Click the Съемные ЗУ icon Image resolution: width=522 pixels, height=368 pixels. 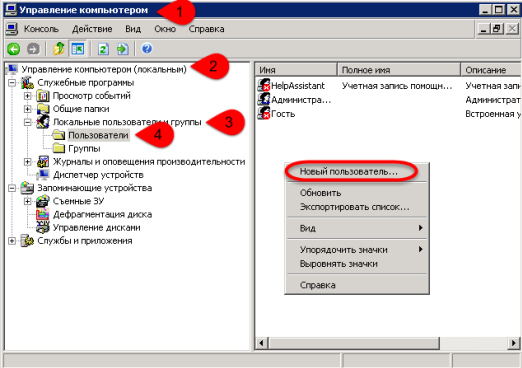click(x=43, y=201)
